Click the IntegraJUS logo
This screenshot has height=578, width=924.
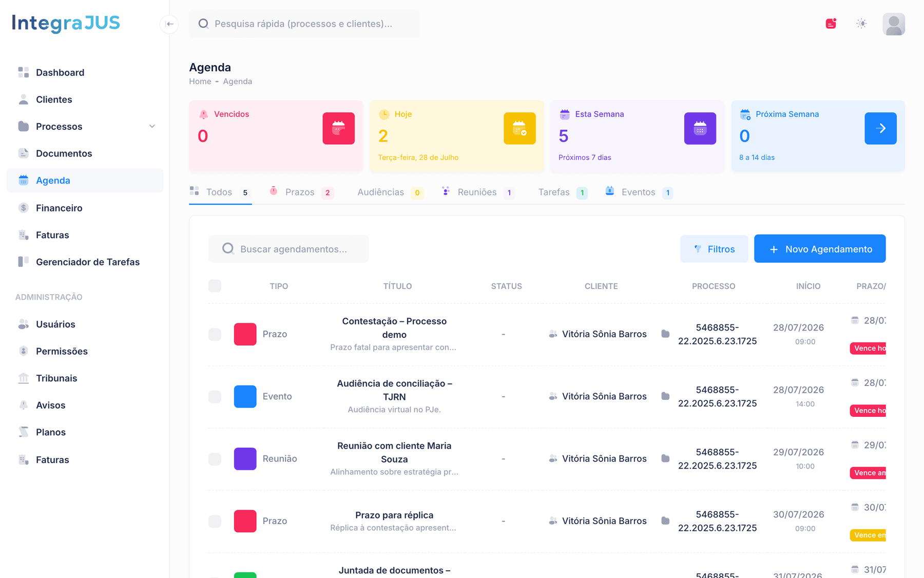click(x=66, y=23)
